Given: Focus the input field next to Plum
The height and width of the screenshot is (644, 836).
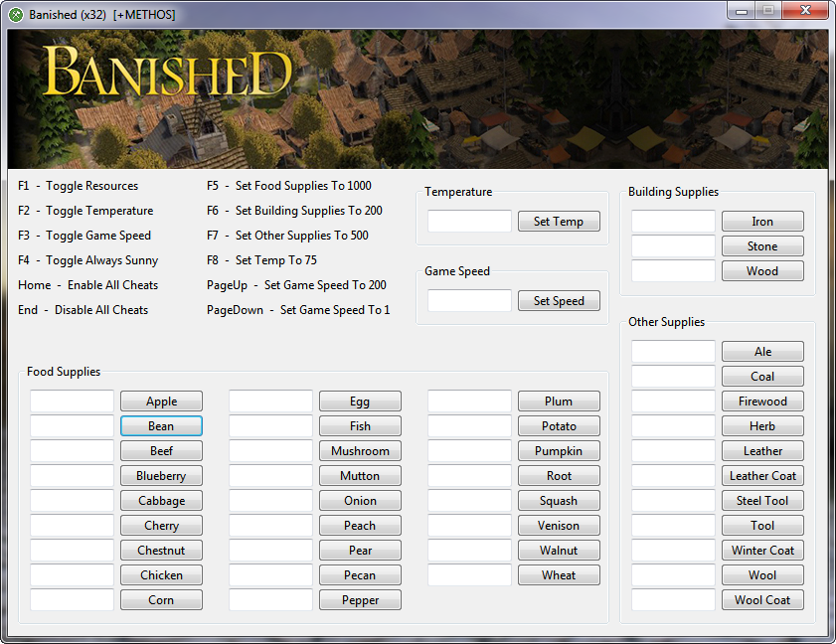Looking at the screenshot, I should [470, 401].
